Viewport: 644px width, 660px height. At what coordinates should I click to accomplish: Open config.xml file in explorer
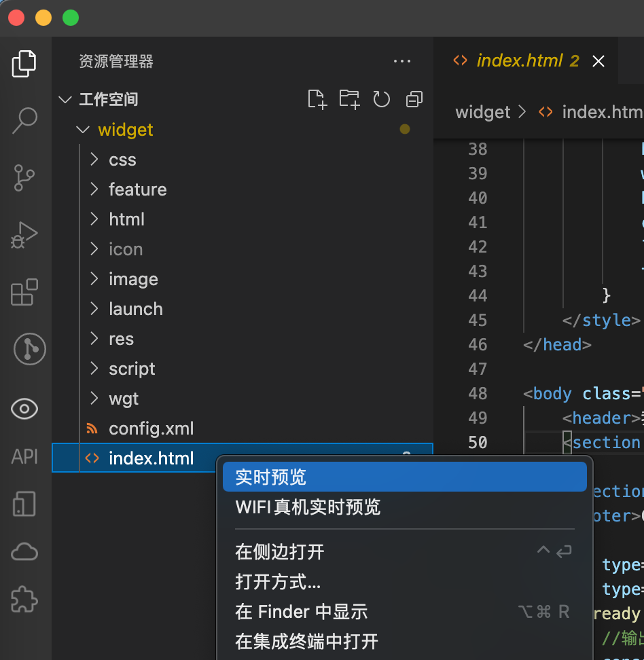pos(151,428)
